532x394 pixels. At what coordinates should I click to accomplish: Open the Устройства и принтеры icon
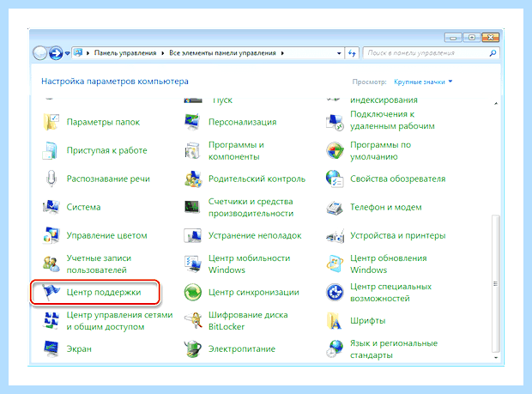(335, 235)
